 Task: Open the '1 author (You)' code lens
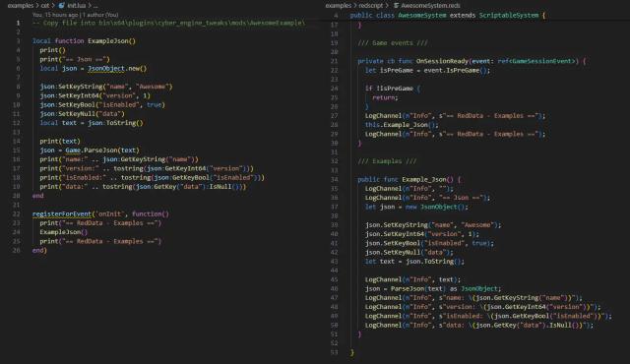point(100,15)
